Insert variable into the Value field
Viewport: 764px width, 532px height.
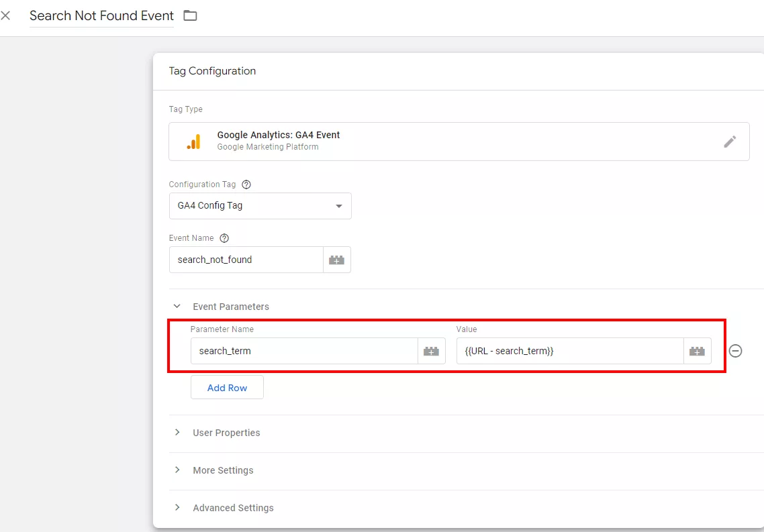coord(698,351)
